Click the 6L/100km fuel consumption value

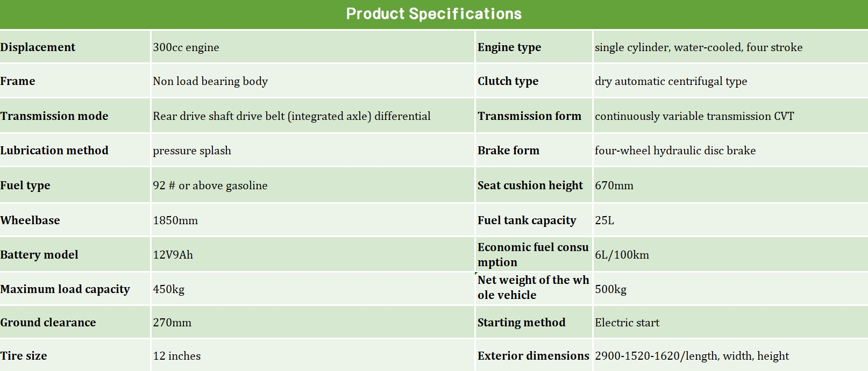(x=622, y=255)
